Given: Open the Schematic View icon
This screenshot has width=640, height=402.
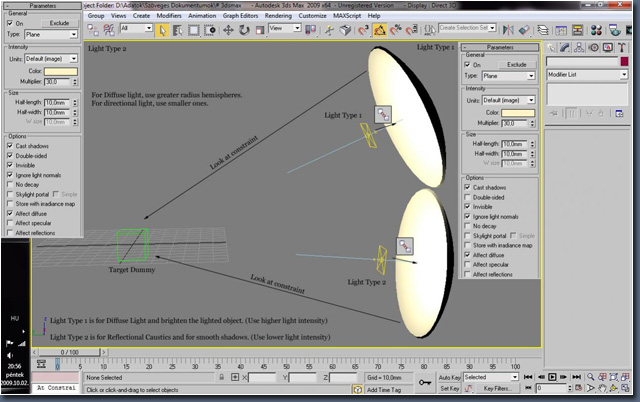Looking at the screenshot, I should pyautogui.click(x=577, y=30).
